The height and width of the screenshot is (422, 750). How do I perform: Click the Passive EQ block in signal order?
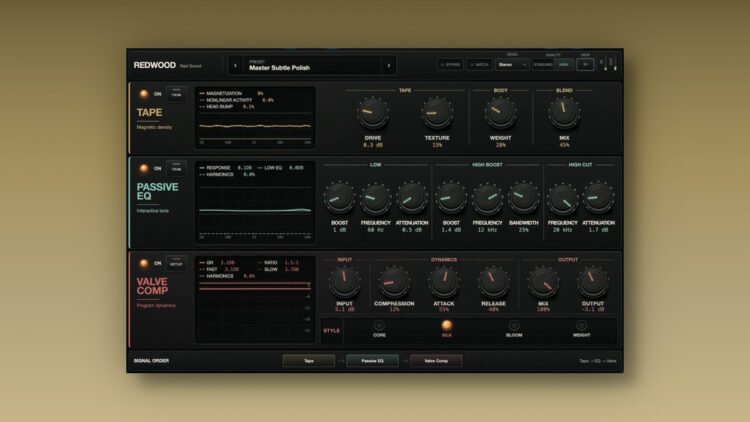pyautogui.click(x=372, y=361)
